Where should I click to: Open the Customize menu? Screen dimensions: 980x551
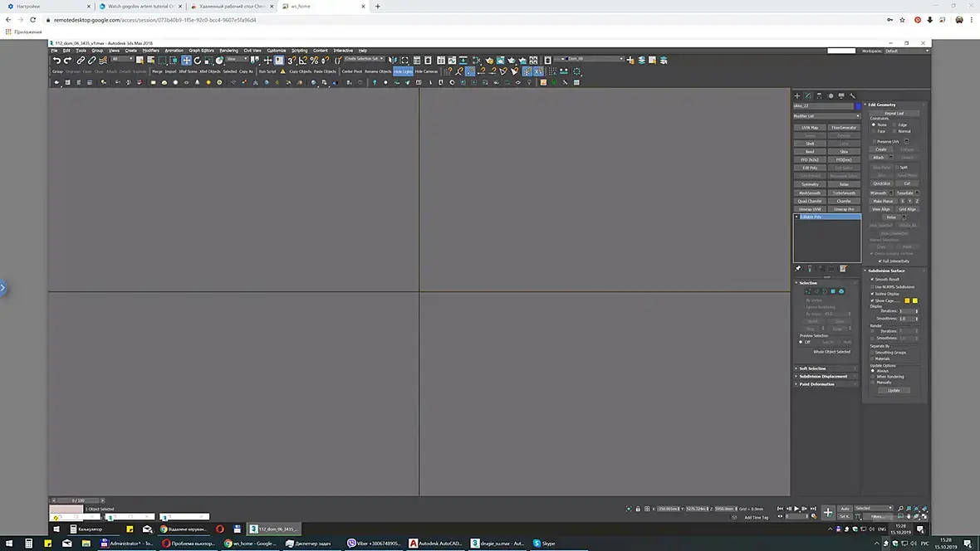click(277, 51)
